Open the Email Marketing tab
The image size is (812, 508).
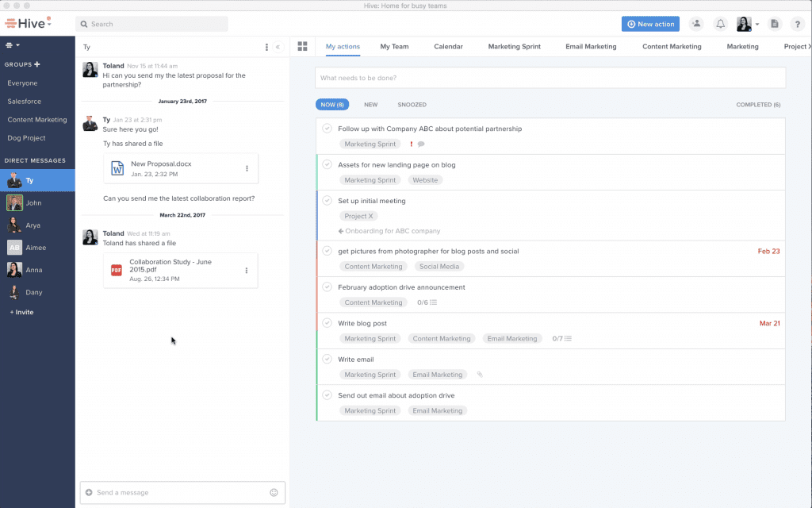pyautogui.click(x=591, y=46)
